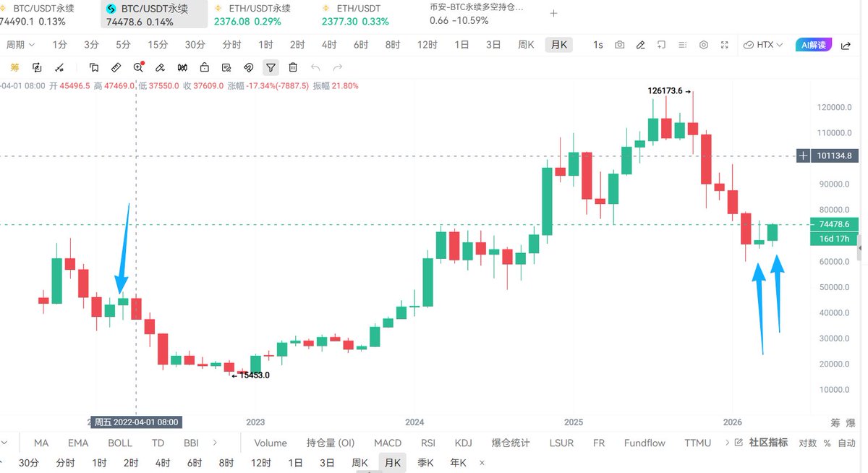This screenshot has width=868, height=473.
Task: Click the 15453.0 low price marker
Action: pos(250,375)
